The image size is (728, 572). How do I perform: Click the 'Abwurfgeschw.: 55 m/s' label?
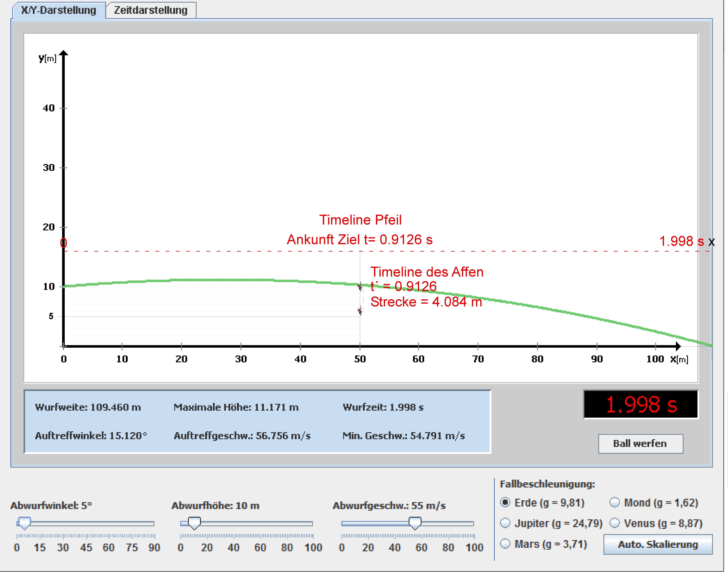pos(389,506)
